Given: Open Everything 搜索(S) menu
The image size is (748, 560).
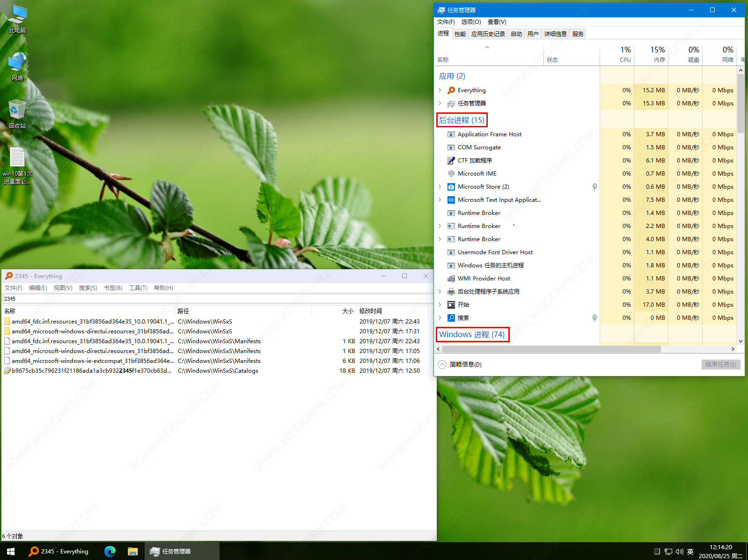Looking at the screenshot, I should [x=88, y=288].
